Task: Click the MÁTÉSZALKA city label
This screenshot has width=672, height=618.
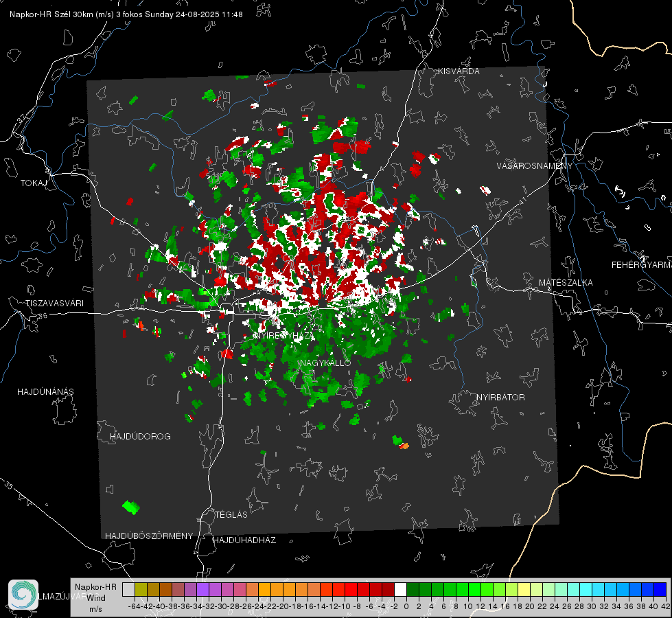Action: point(566,283)
